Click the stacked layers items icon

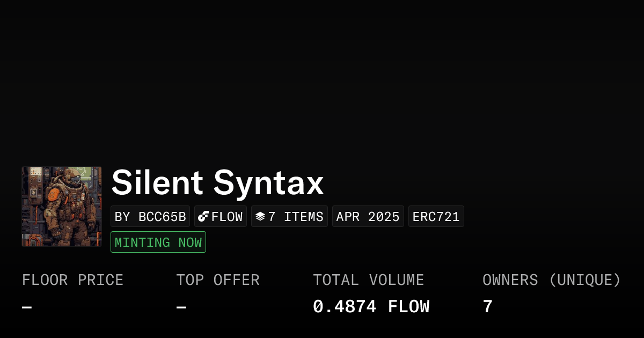tap(260, 216)
